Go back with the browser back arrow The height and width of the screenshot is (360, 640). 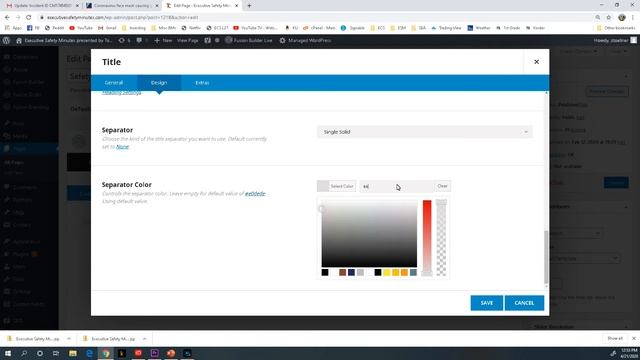tap(7, 17)
